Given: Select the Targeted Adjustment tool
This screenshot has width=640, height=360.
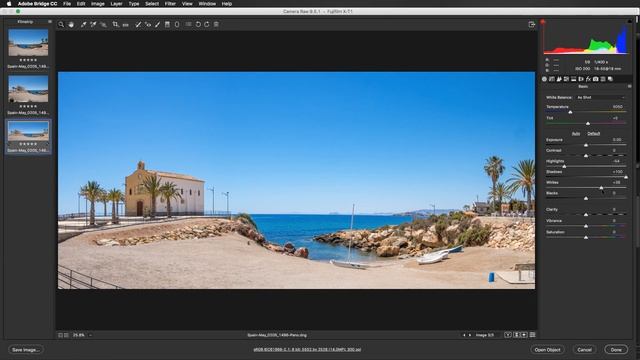Looking at the screenshot, I should pos(103,24).
